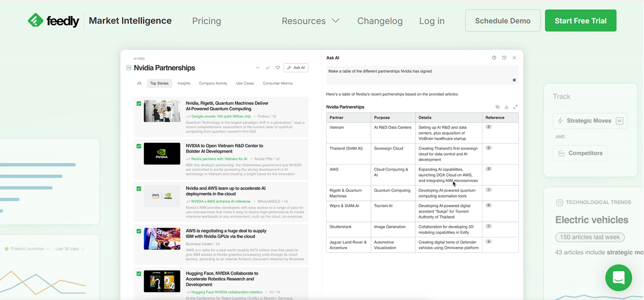Click the chip icon beside Technological Trends
Viewport: 644px width, 300px height.
[x=559, y=202]
